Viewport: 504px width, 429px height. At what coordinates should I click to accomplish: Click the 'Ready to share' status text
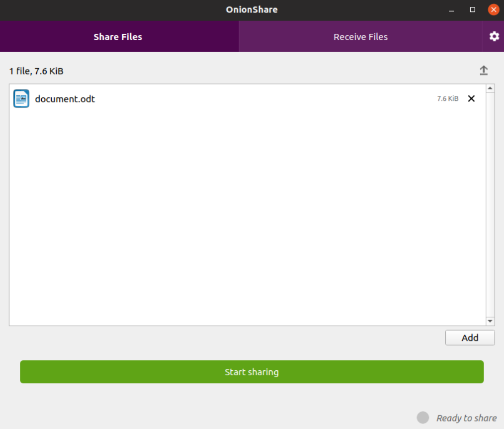point(466,418)
